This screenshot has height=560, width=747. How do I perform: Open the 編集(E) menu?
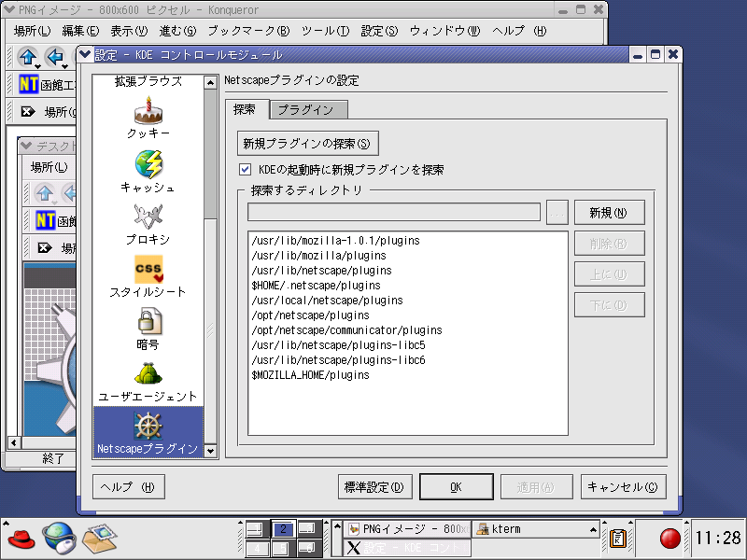point(80,31)
